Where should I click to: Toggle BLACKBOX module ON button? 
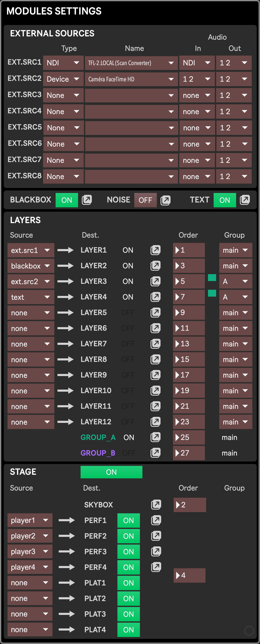click(x=67, y=200)
